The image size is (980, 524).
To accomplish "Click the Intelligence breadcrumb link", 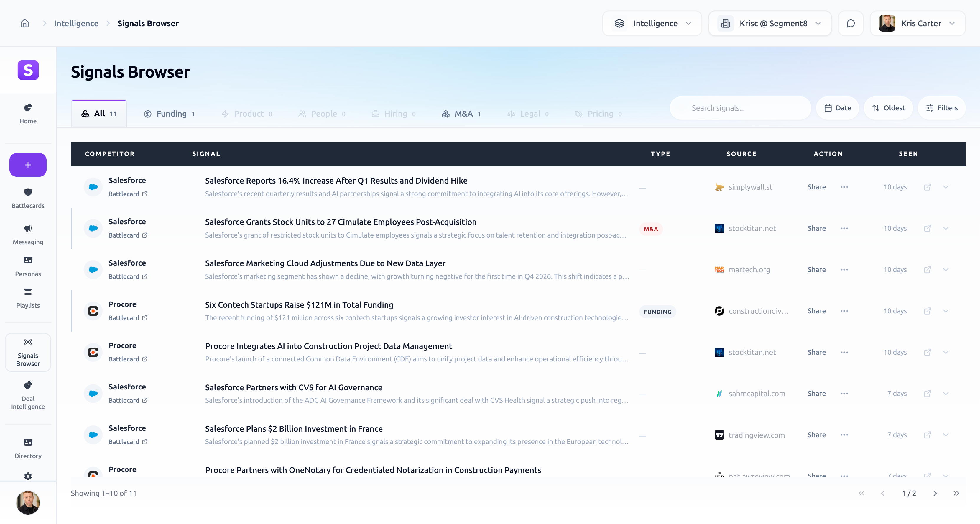I will tap(76, 23).
